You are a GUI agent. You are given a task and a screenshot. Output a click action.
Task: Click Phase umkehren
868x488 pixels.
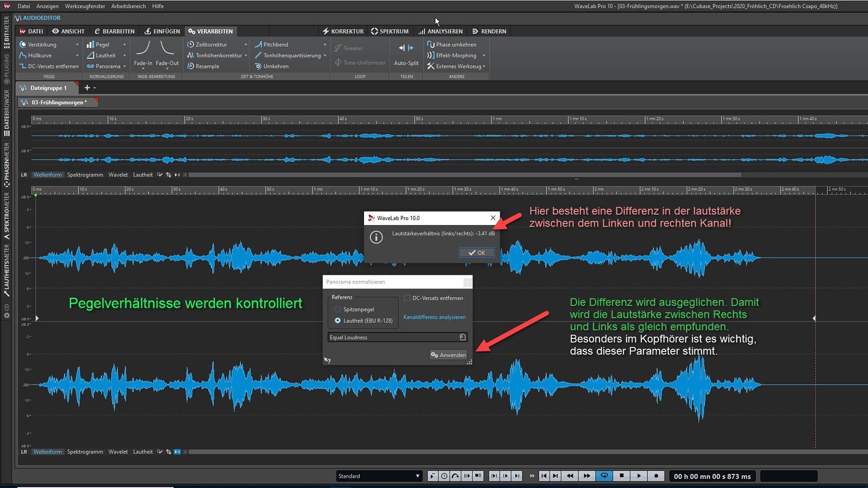pyautogui.click(x=452, y=44)
